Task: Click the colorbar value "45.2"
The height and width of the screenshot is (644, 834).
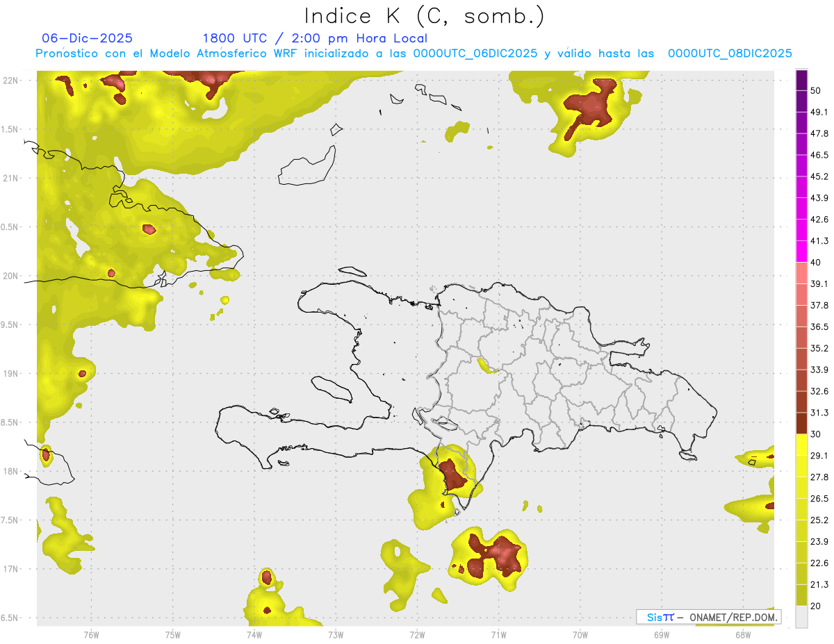Action: coord(819,176)
